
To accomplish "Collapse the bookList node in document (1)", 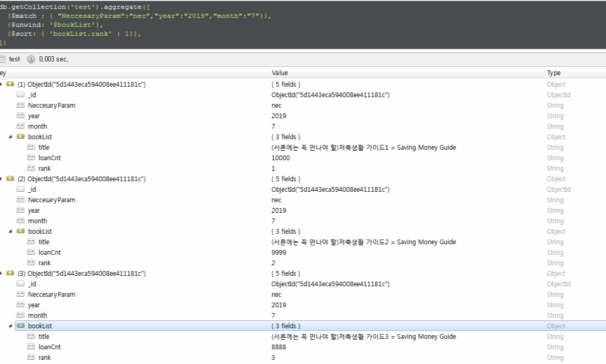I will [11, 137].
